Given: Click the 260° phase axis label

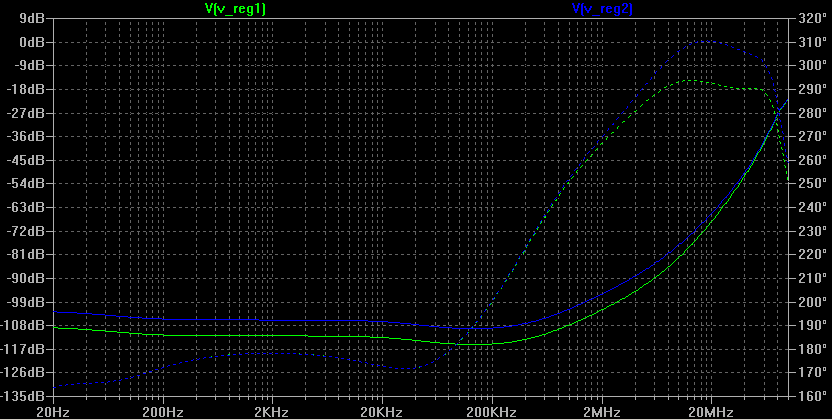Looking at the screenshot, I should tap(812, 160).
